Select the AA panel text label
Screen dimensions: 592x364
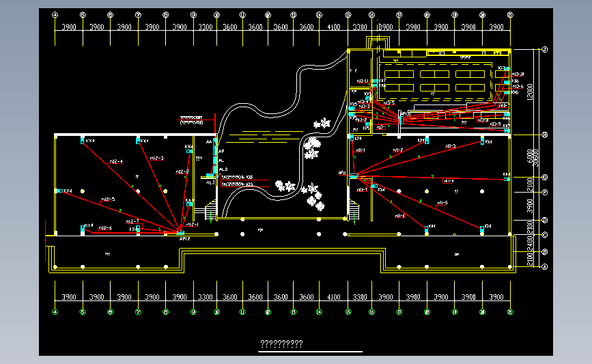(209, 142)
